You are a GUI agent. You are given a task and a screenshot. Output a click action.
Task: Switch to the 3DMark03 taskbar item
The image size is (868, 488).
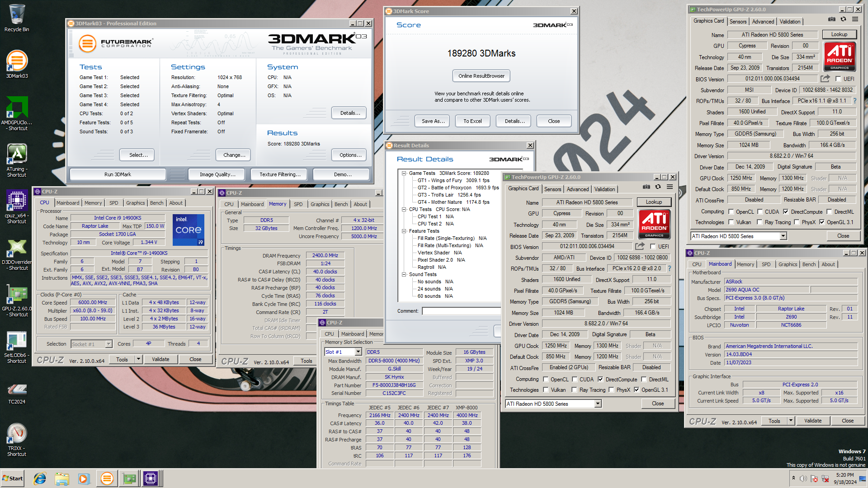(107, 479)
